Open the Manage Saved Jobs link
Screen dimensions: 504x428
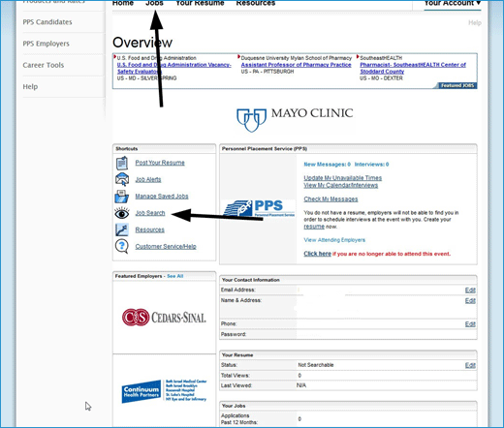162,197
